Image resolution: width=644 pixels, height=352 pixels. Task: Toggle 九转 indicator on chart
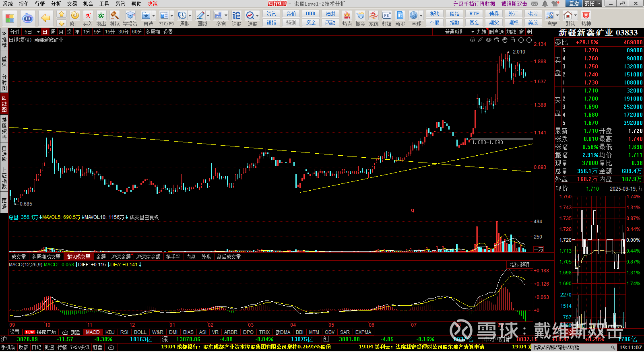coord(481,32)
